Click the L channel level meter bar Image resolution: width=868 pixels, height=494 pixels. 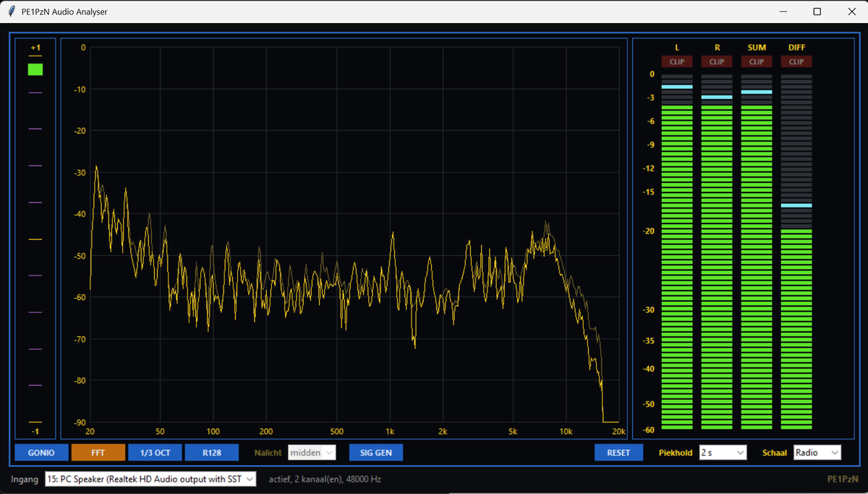677,252
